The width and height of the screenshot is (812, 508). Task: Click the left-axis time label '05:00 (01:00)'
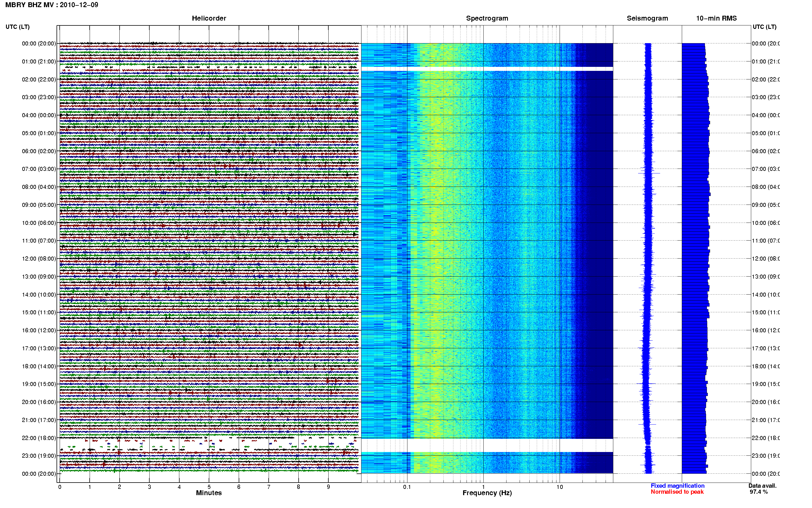[39, 133]
